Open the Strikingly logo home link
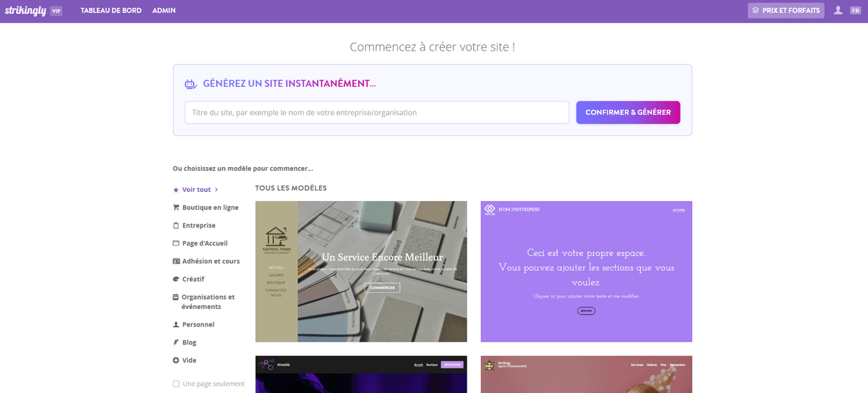 25,10
